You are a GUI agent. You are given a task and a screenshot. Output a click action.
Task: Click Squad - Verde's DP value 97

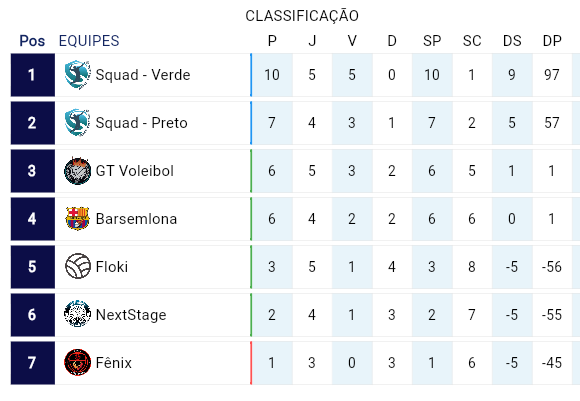click(552, 75)
